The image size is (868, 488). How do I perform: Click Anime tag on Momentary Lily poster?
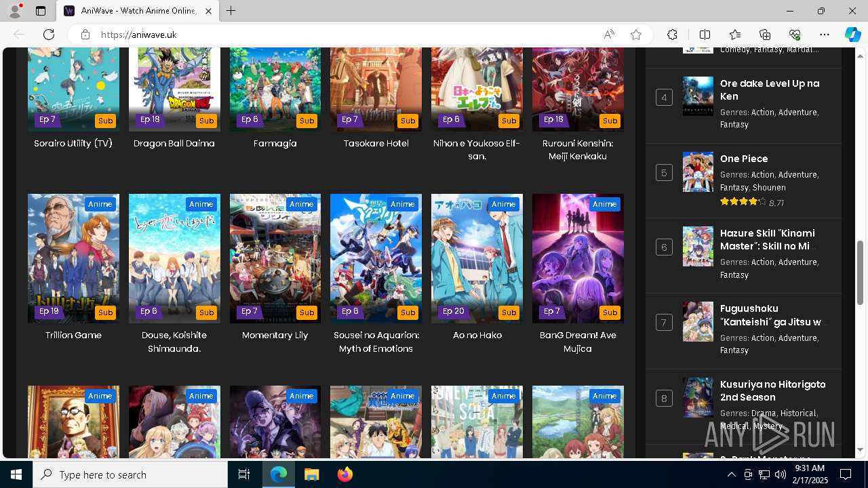(302, 204)
